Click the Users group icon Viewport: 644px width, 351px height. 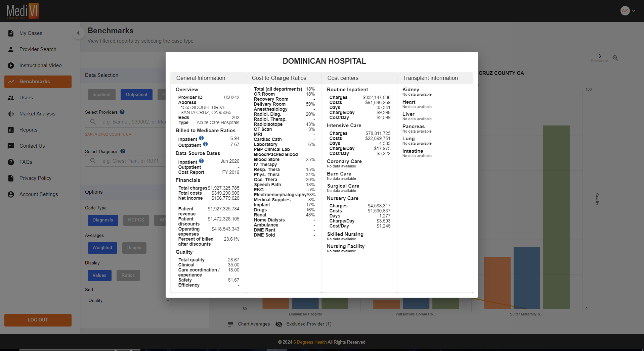coord(11,98)
